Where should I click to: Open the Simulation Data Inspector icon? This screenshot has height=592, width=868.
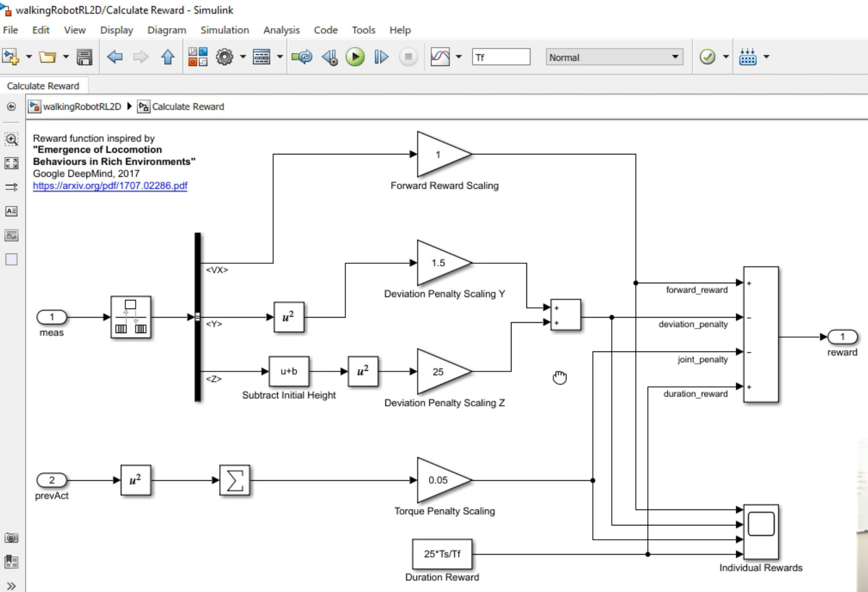coord(440,57)
